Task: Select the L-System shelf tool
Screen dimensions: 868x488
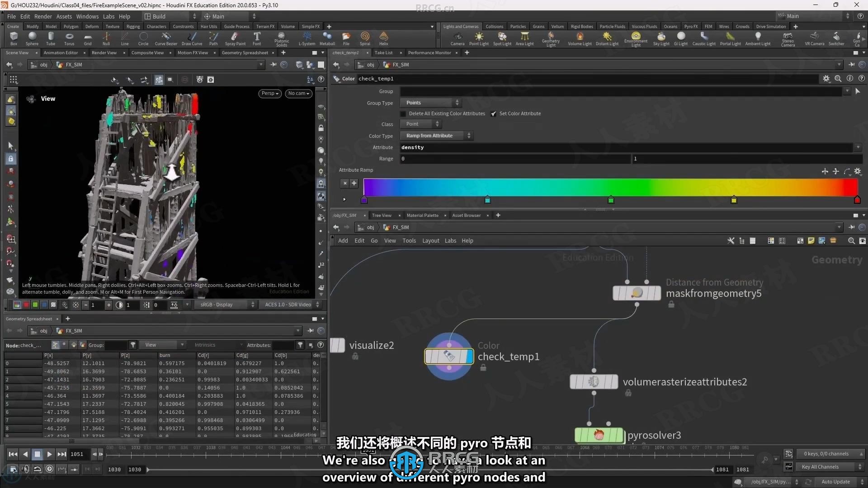Action: (x=307, y=39)
